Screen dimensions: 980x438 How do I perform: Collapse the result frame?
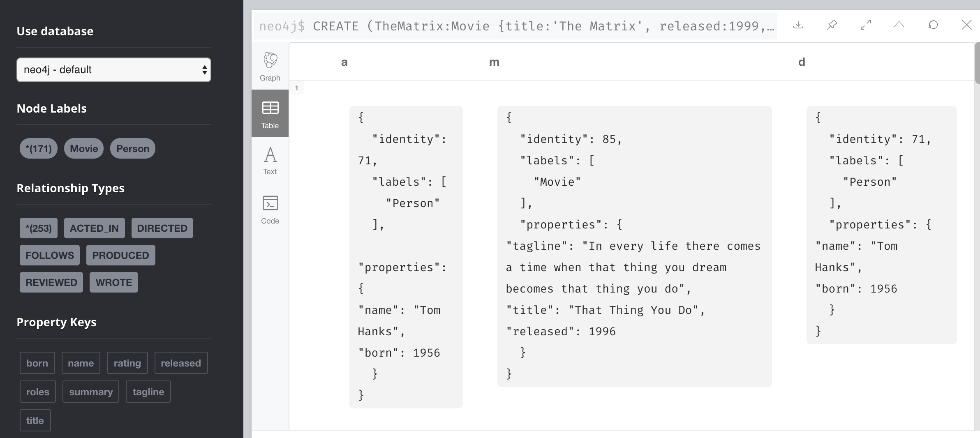(899, 25)
